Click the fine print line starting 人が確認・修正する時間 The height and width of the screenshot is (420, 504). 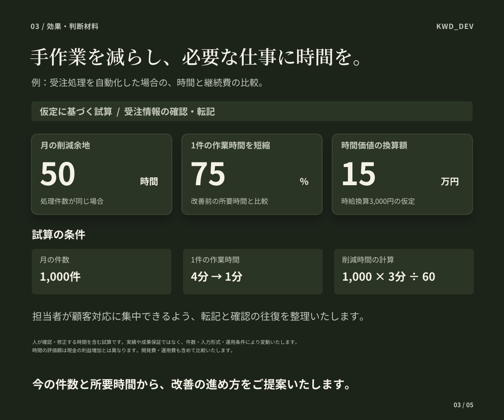pyautogui.click(x=165, y=342)
